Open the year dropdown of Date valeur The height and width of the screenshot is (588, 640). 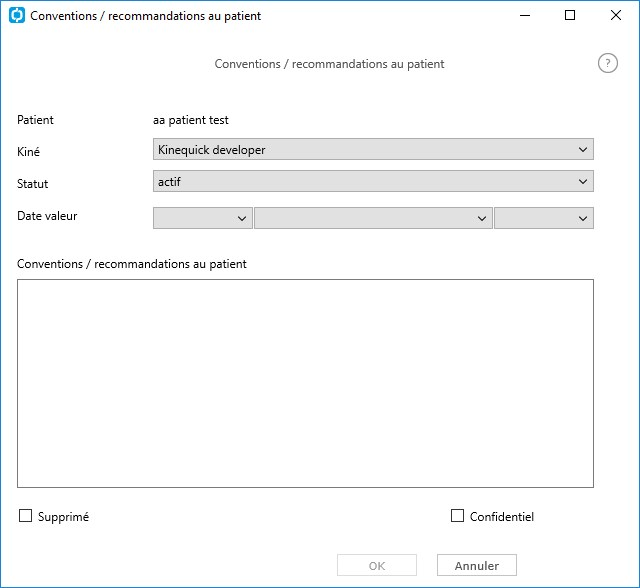click(544, 218)
